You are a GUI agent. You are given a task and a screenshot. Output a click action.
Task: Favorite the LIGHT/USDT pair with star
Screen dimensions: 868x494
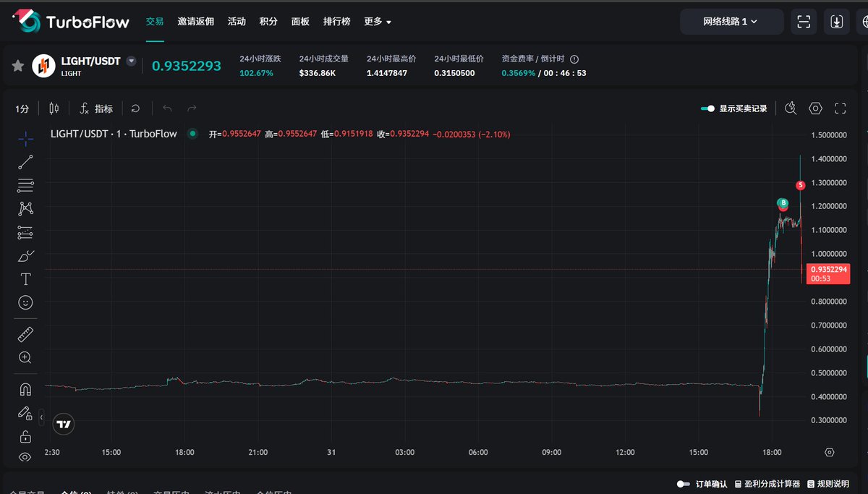[18, 66]
